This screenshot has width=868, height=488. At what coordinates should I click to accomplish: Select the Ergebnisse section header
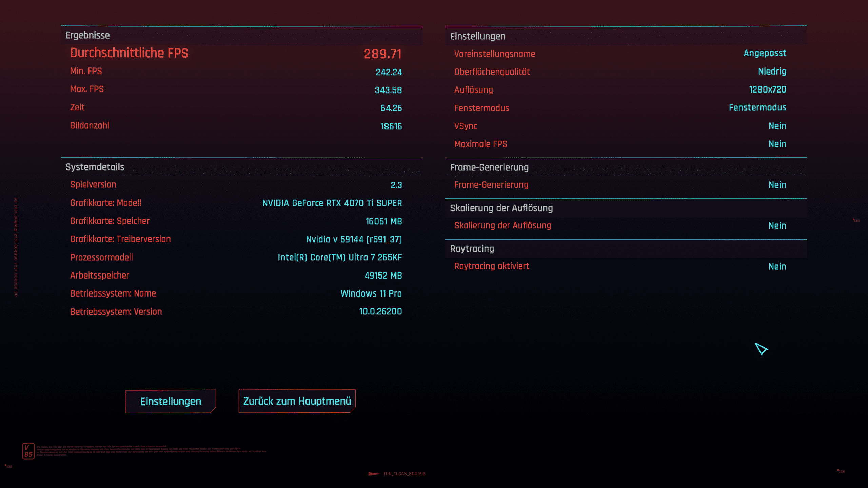(x=87, y=35)
